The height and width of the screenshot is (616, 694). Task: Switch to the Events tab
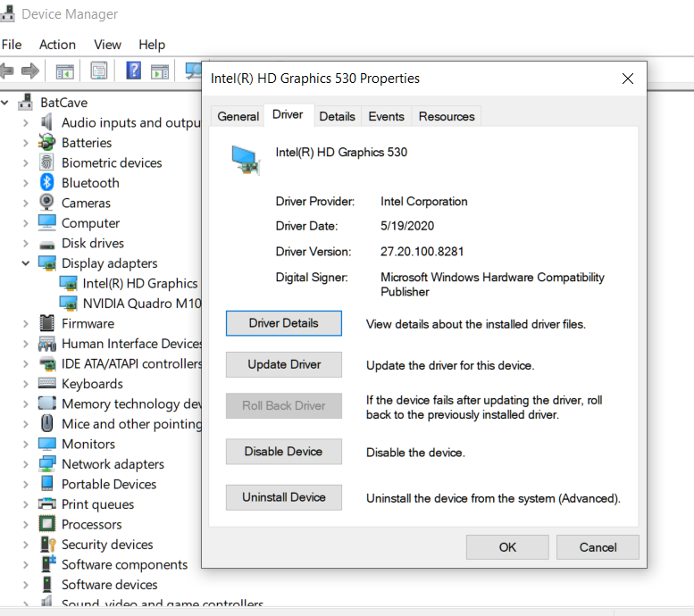click(387, 116)
